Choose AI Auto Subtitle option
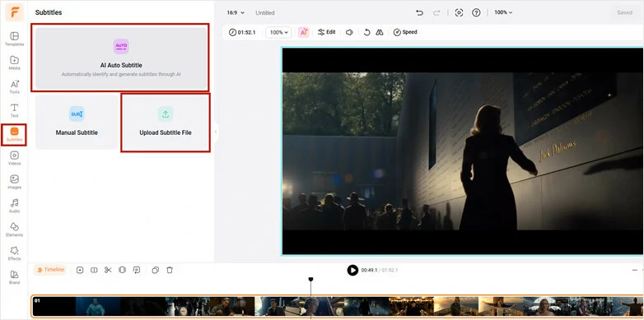 (x=121, y=58)
